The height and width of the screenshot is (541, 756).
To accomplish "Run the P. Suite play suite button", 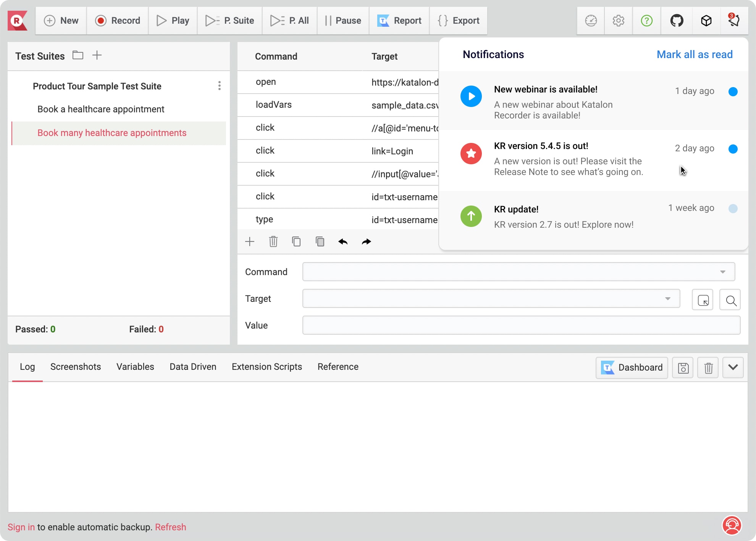I will (230, 21).
